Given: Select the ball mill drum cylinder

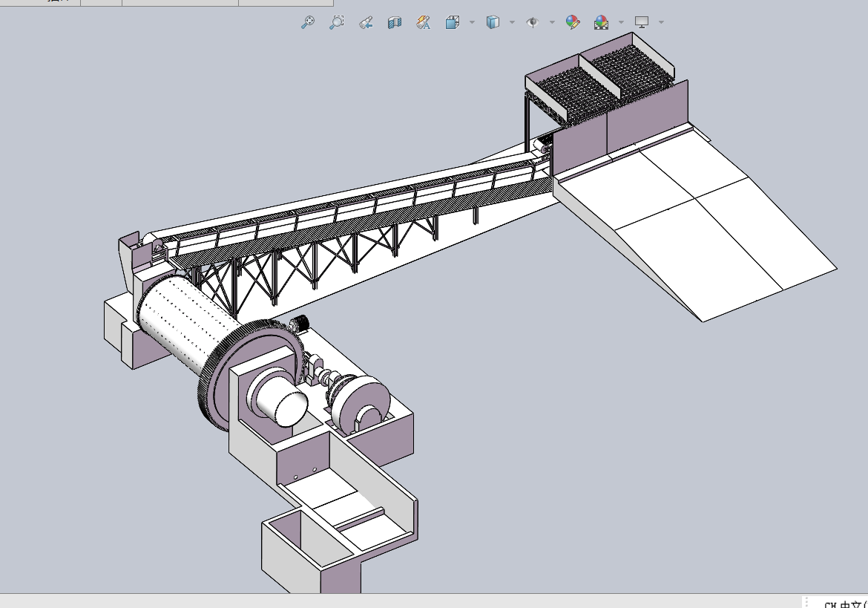Looking at the screenshot, I should (187, 324).
